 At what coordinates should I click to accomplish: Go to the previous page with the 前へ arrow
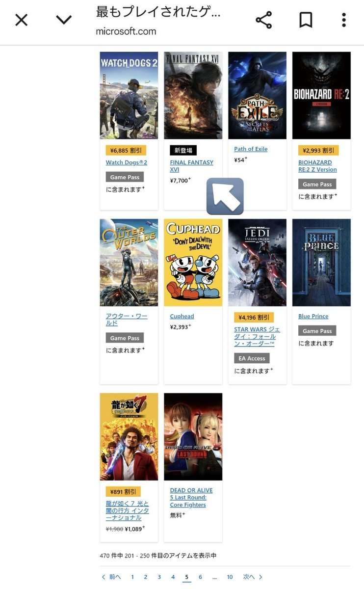pos(111,577)
